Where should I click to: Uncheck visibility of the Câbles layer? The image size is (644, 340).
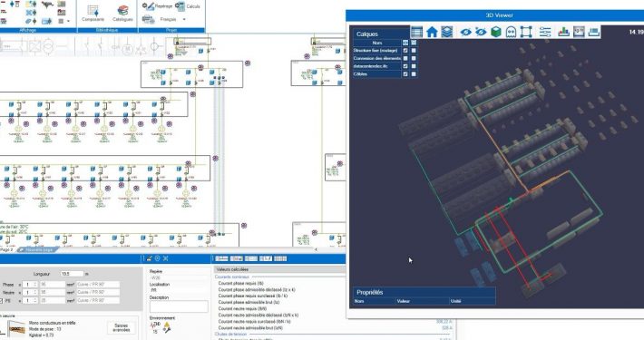(405, 74)
